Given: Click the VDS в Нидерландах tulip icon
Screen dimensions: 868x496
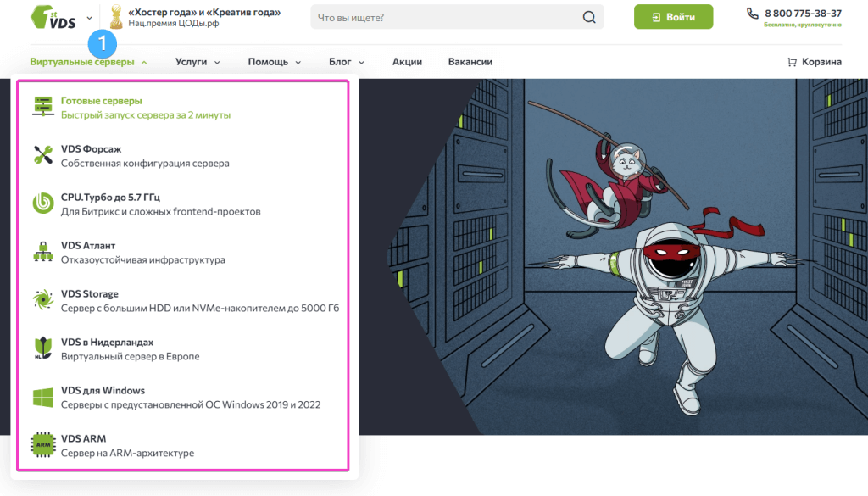Looking at the screenshot, I should pos(42,348).
